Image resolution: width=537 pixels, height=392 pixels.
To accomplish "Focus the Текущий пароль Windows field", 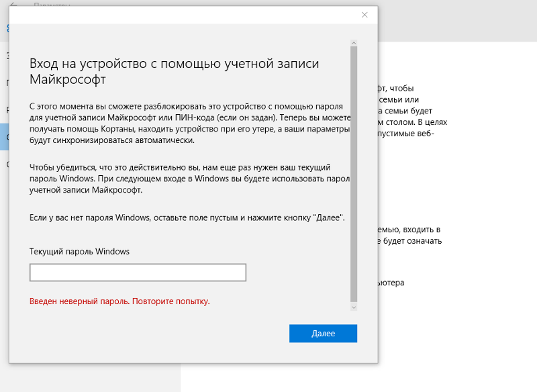I will coord(138,273).
